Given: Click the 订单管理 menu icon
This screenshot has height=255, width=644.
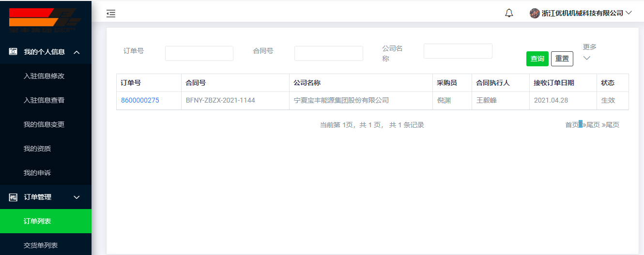Looking at the screenshot, I should point(13,197).
